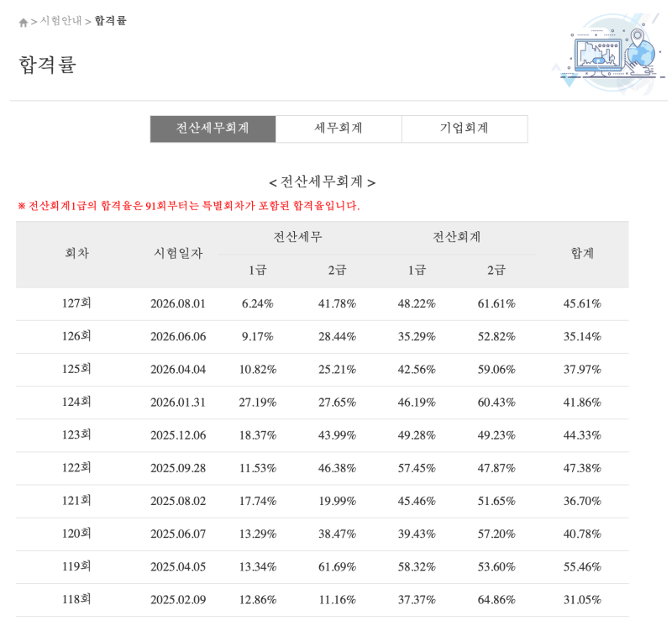Click the 48.22% cell

(417, 304)
